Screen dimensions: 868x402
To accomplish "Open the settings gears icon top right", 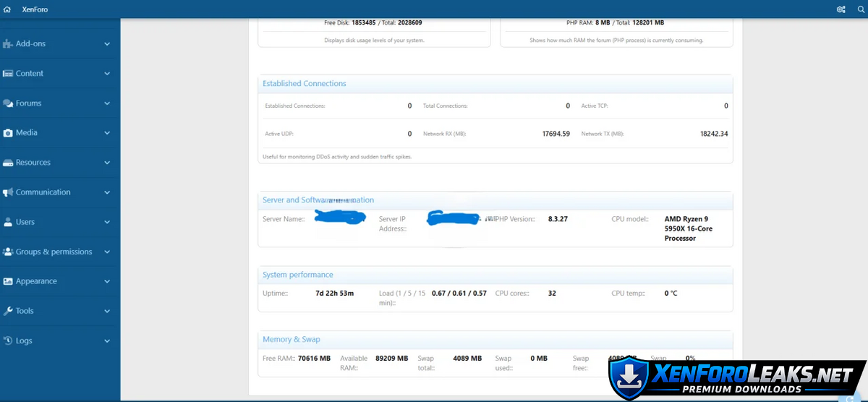I will [x=841, y=9].
